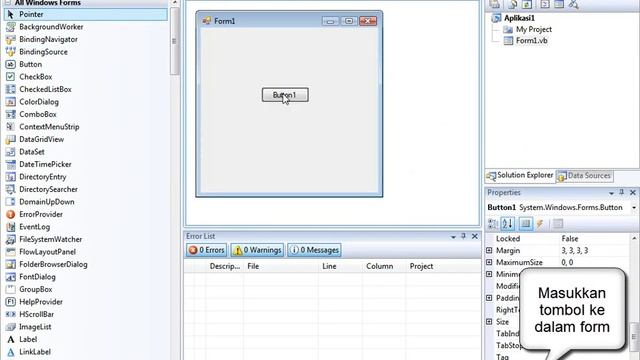Auto-hide the Error List with the pin
The height and width of the screenshot is (360, 640).
(x=463, y=236)
